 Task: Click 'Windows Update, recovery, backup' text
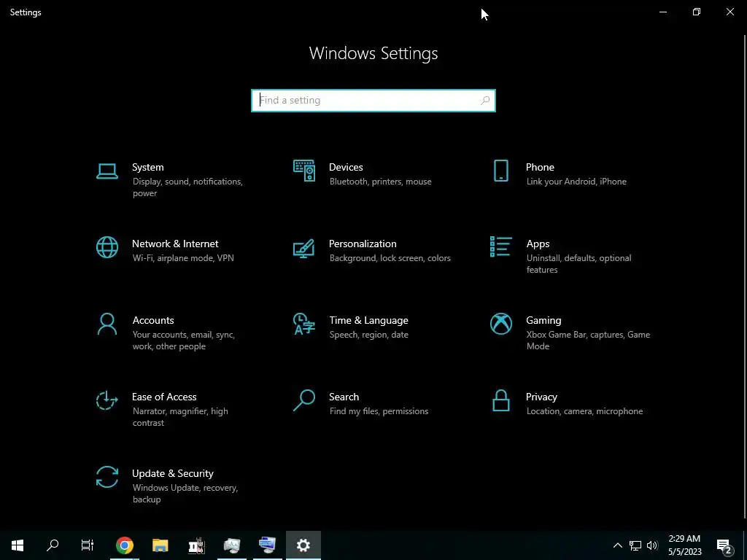[185, 494]
